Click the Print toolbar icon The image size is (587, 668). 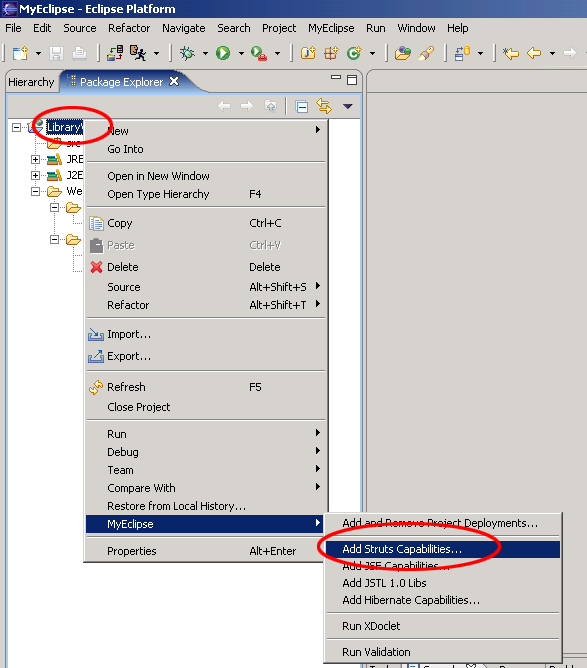pos(79,53)
